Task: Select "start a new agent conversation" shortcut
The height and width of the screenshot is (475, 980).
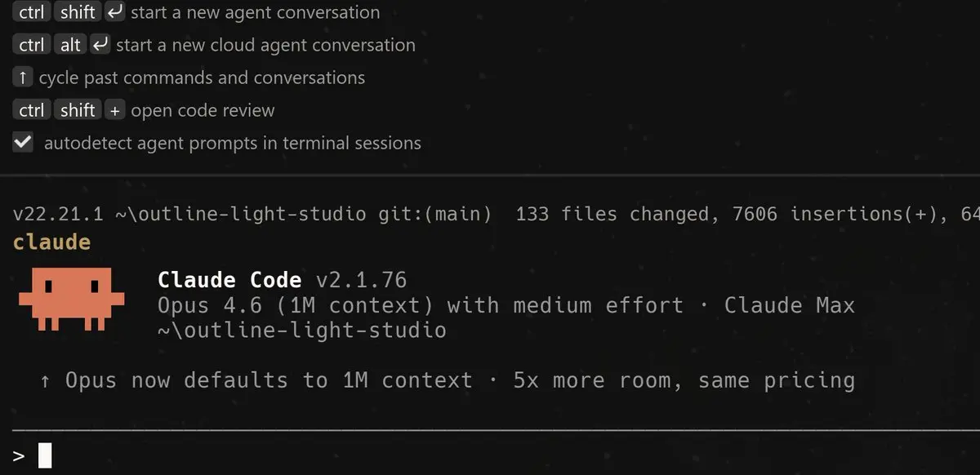Action: 255,12
